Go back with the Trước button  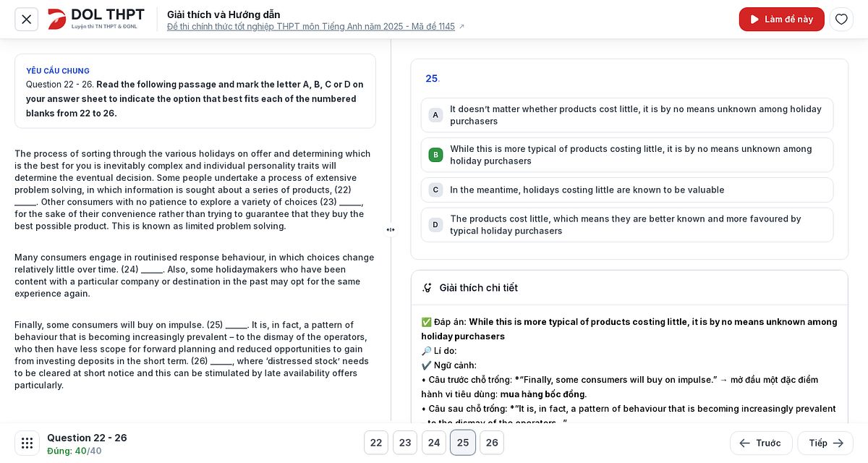point(761,443)
